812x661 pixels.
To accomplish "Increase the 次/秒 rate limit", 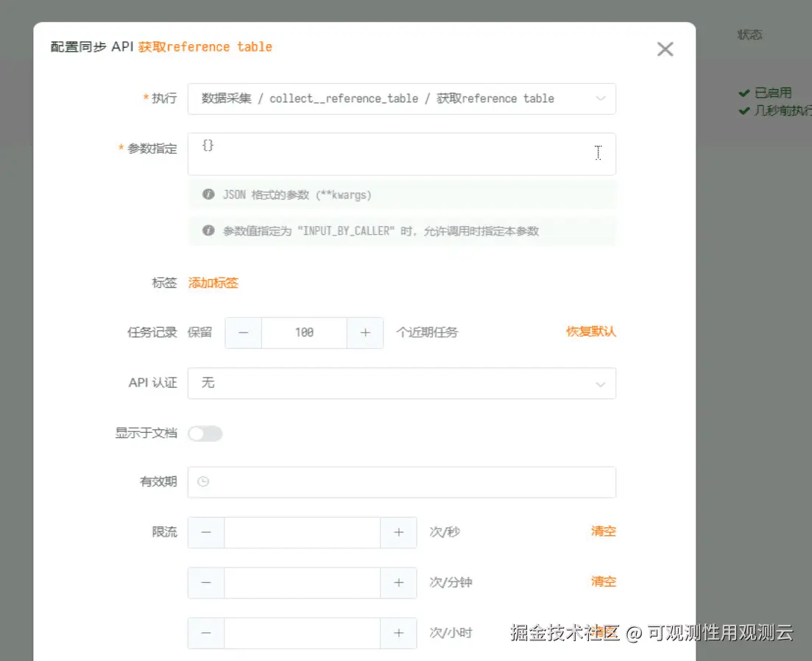I will click(398, 532).
